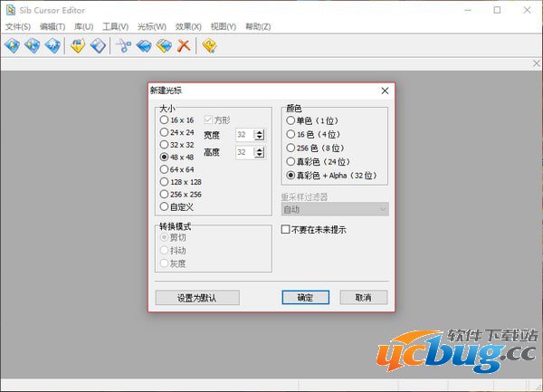The image size is (543, 392).
Task: Select the 剪切 conversion mode
Action: point(173,237)
